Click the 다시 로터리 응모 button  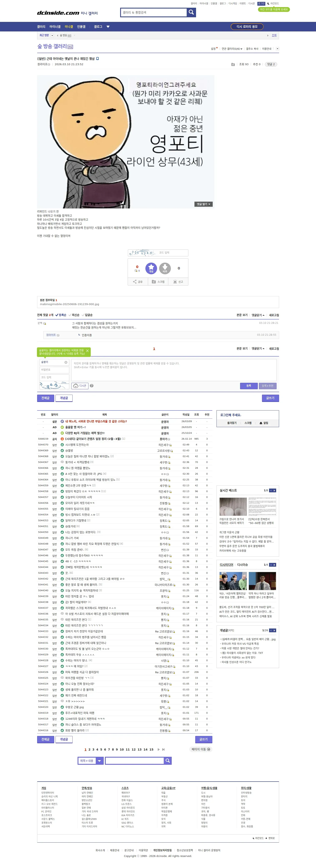click(247, 27)
